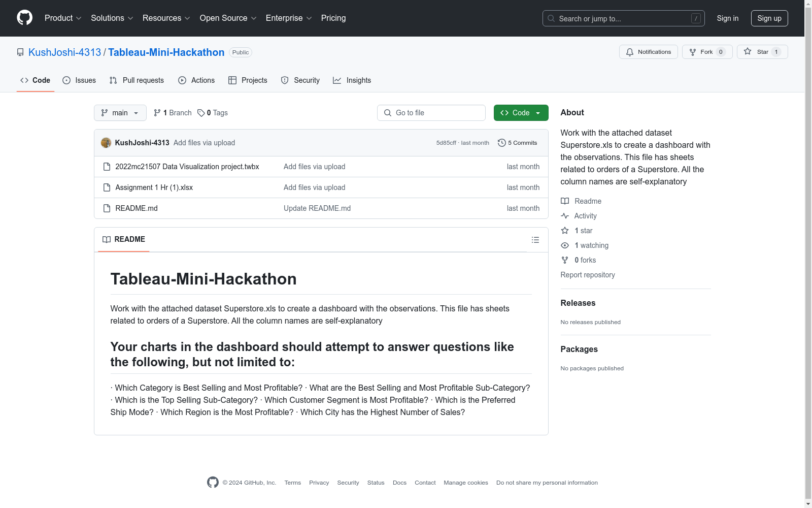Open the 1 Branch link
812x508 pixels.
(173, 113)
